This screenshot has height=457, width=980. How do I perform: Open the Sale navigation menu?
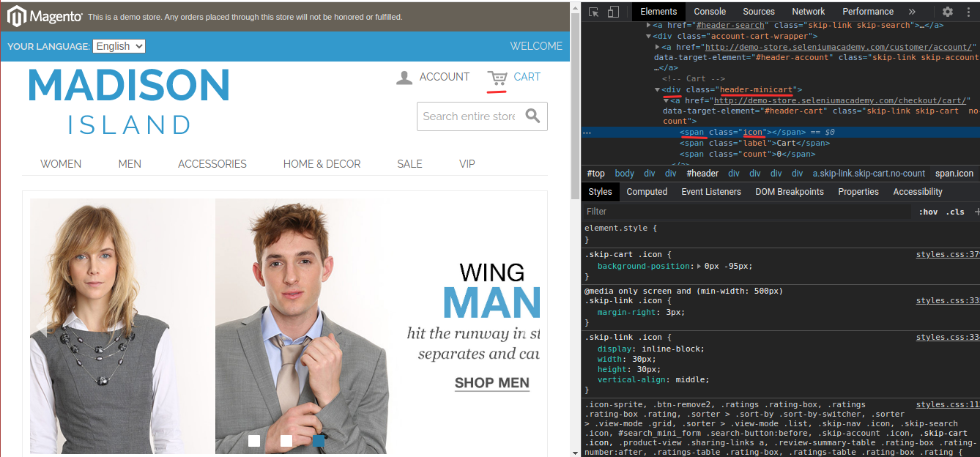[409, 164]
